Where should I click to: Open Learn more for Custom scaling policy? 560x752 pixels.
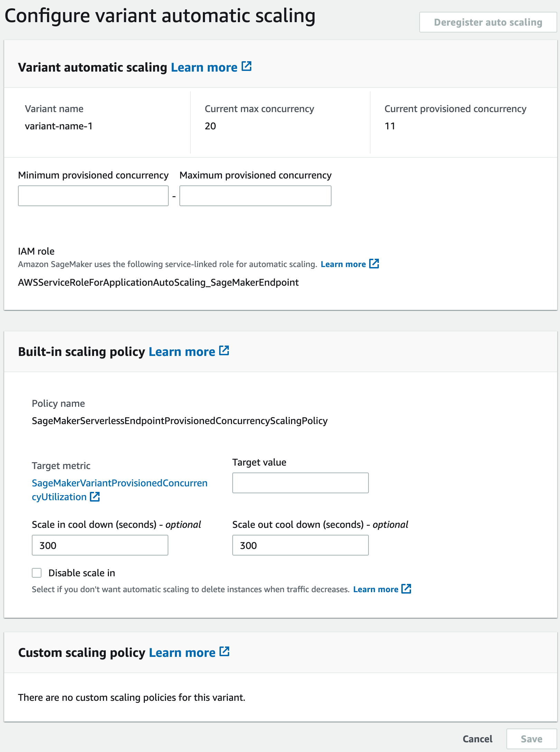pos(183,652)
